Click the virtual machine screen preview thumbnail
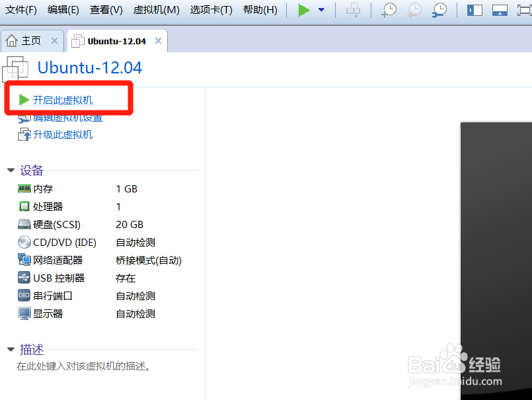532x400 pixels. click(x=496, y=260)
